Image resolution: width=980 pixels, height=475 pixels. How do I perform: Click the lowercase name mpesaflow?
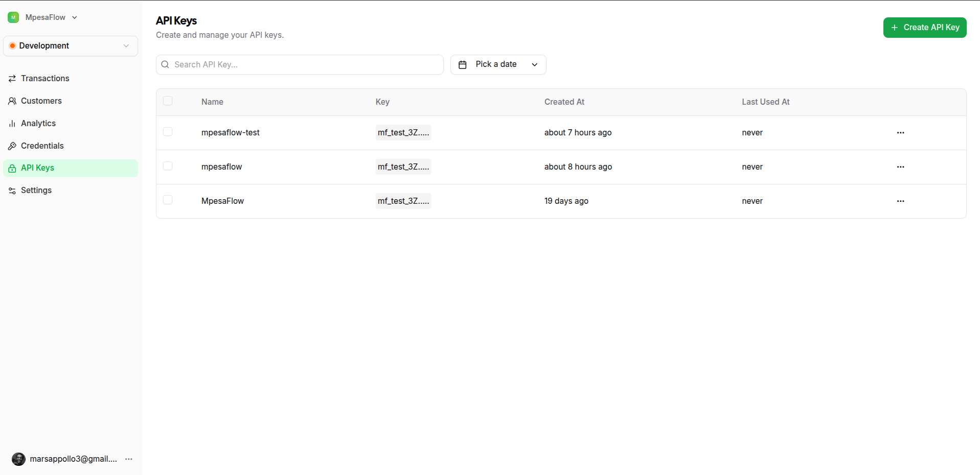click(x=221, y=167)
